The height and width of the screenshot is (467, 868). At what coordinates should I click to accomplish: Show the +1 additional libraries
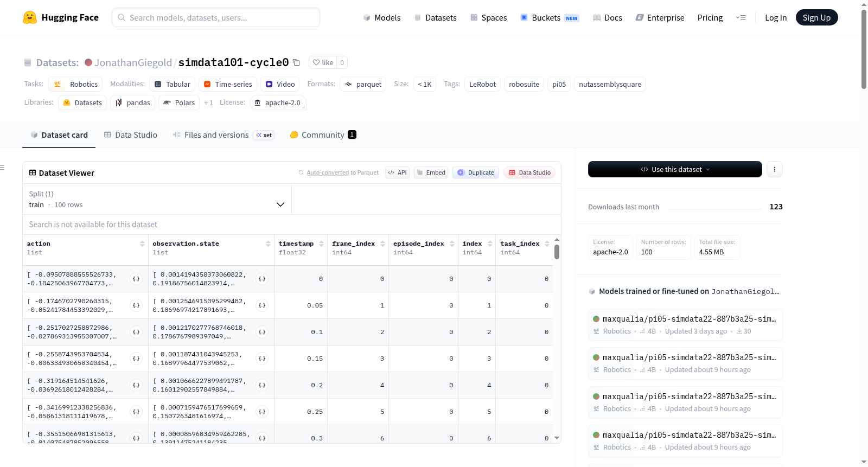click(208, 103)
